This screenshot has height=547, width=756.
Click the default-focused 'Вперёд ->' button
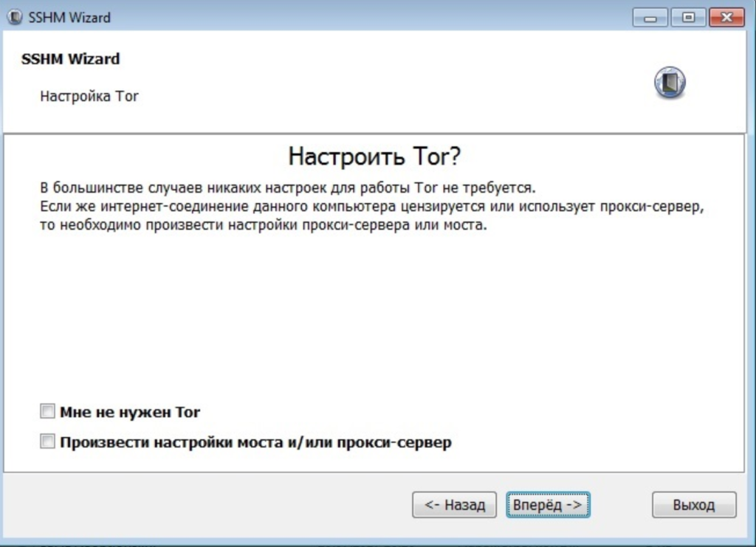pyautogui.click(x=548, y=505)
